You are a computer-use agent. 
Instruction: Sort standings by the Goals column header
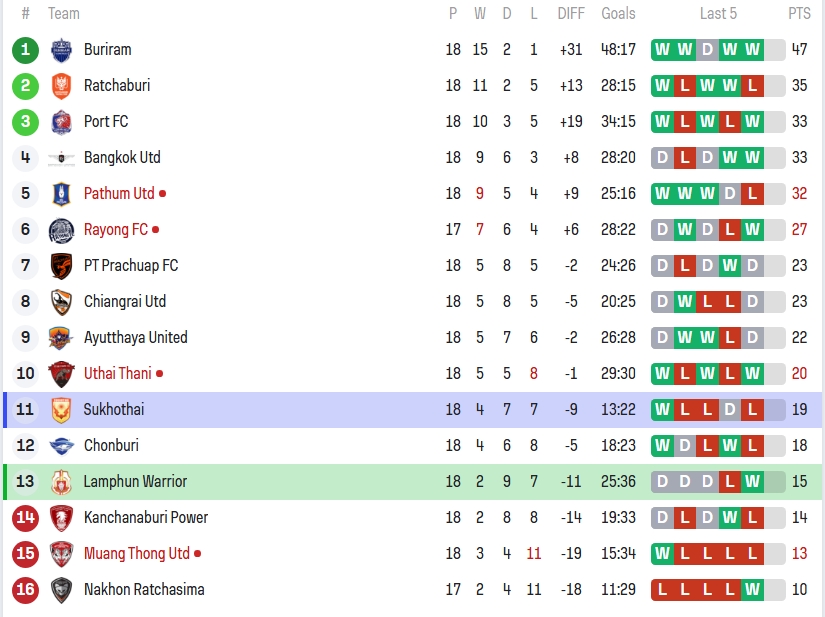pyautogui.click(x=618, y=14)
